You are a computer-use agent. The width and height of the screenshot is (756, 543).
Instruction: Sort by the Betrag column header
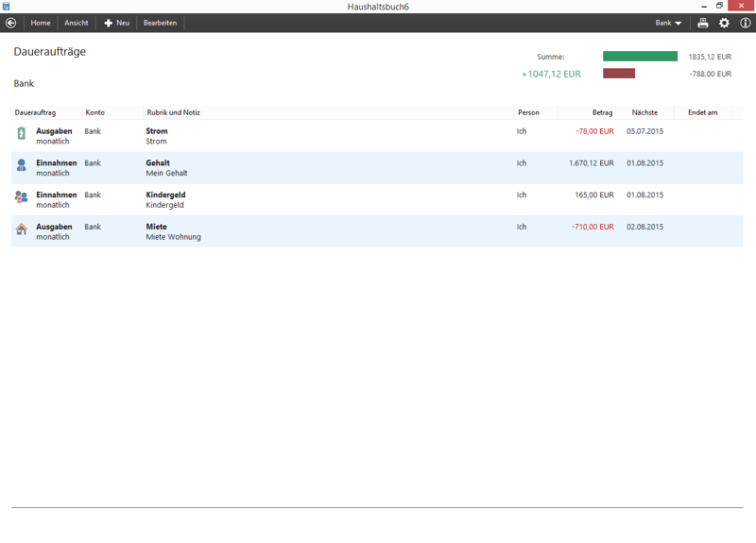point(602,112)
